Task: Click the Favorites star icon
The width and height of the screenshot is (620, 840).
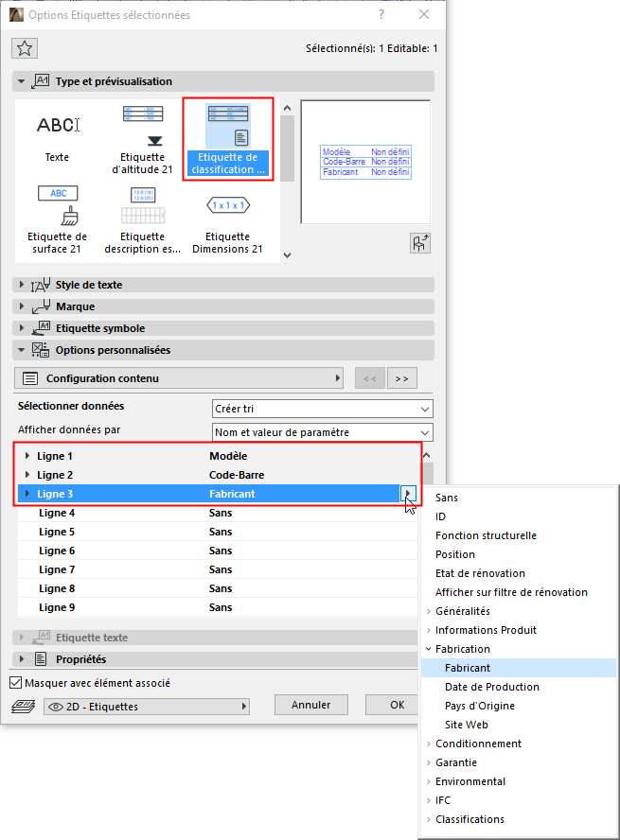Action: 24,48
